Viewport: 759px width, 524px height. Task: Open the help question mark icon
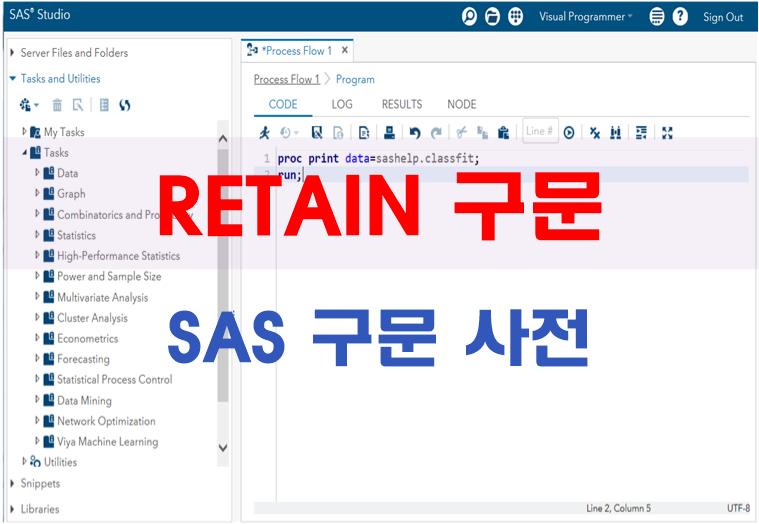(x=680, y=16)
